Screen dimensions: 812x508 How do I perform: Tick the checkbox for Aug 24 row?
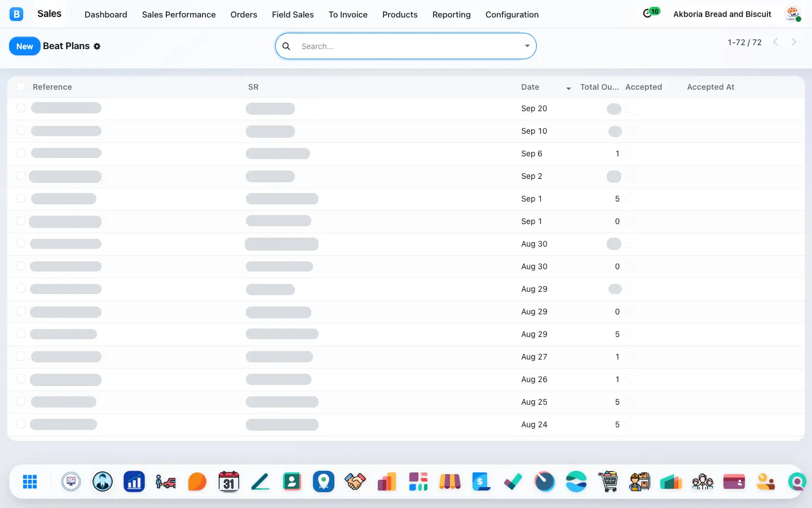pos(21,424)
